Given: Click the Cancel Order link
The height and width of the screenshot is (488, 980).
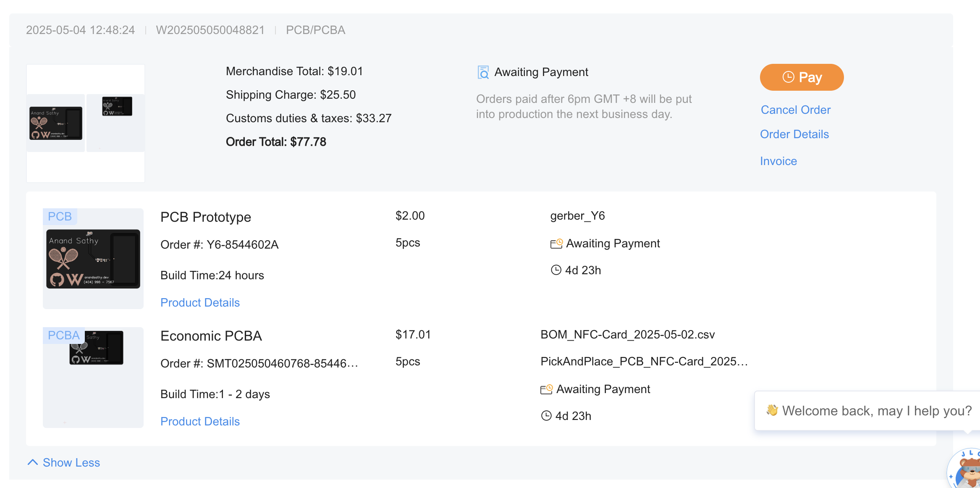Looking at the screenshot, I should pos(795,110).
